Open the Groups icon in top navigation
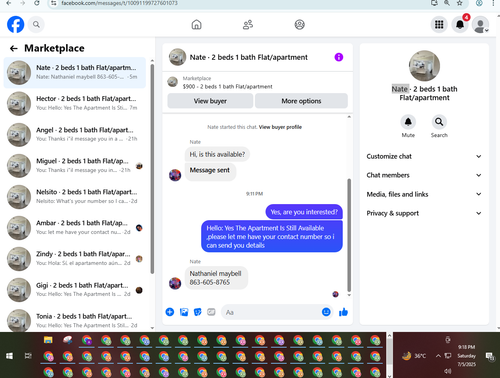The height and width of the screenshot is (378, 500). point(299,24)
